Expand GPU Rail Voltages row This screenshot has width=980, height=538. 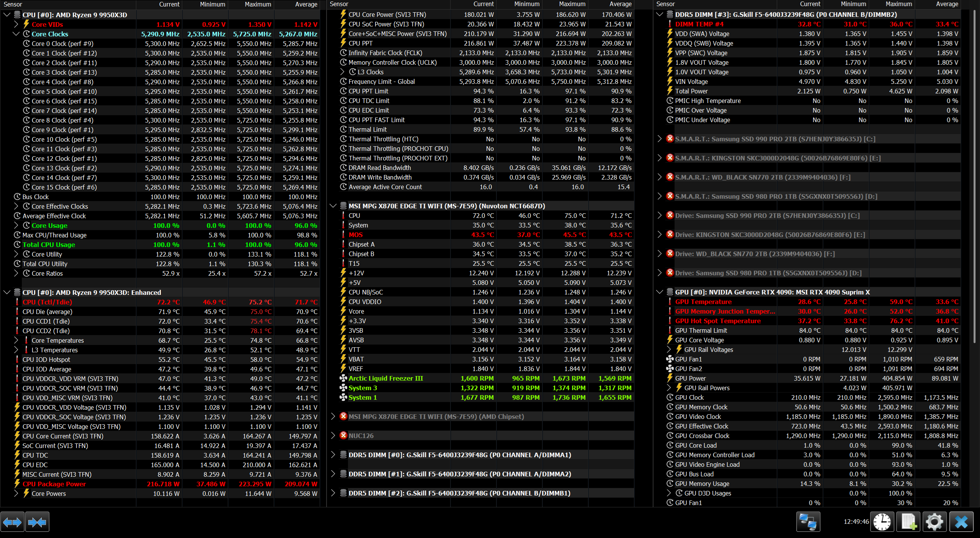click(x=669, y=350)
